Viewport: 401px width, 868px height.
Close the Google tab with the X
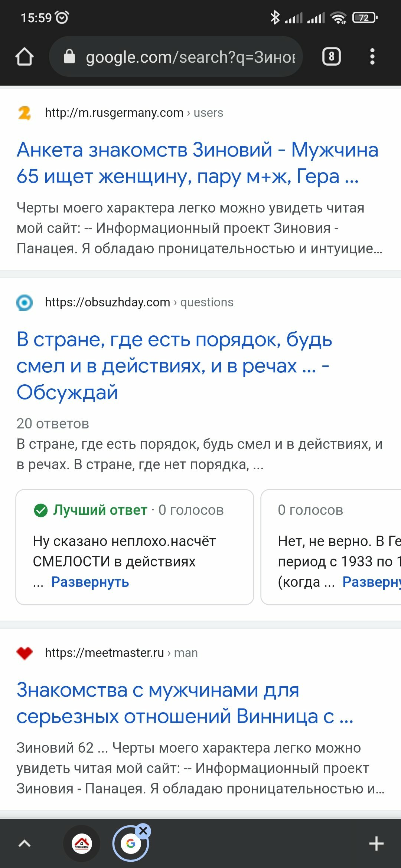click(x=143, y=831)
